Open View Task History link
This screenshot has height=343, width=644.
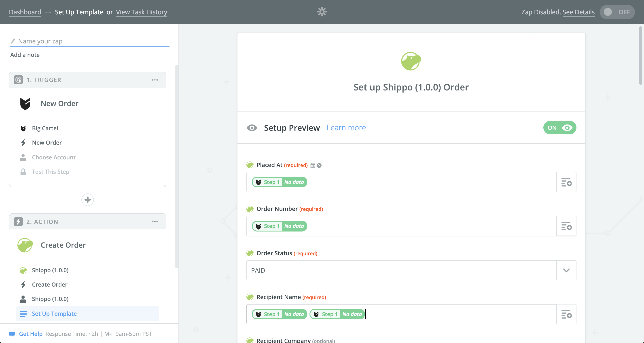(x=142, y=12)
